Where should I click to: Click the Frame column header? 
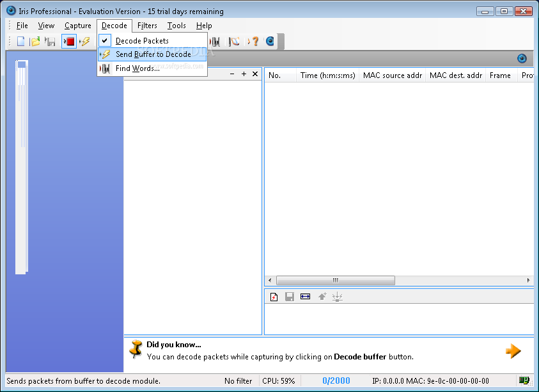[x=501, y=75]
